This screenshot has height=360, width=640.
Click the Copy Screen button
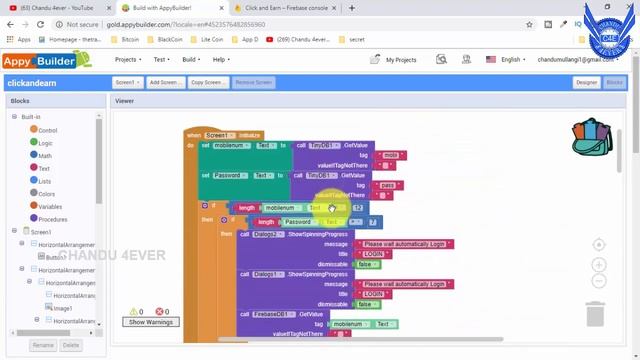(209, 82)
